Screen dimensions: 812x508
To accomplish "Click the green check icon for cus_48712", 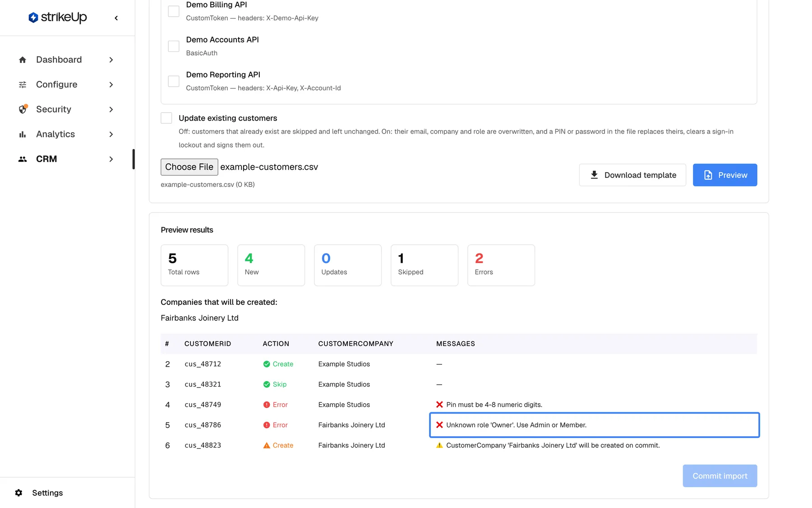I will (267, 364).
